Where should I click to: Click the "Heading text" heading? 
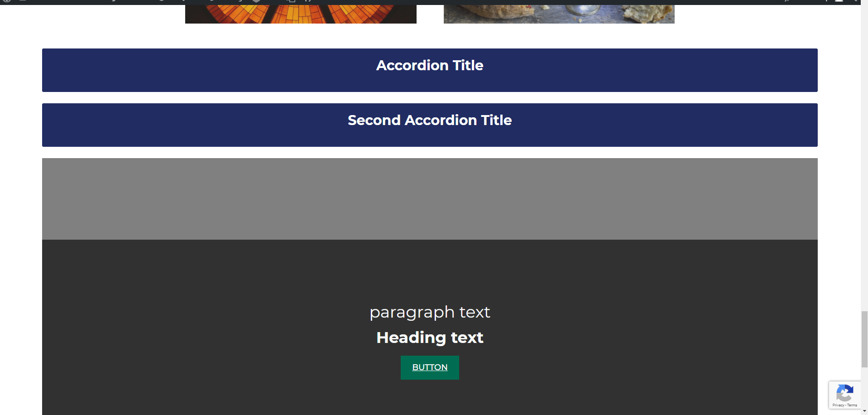[429, 338]
